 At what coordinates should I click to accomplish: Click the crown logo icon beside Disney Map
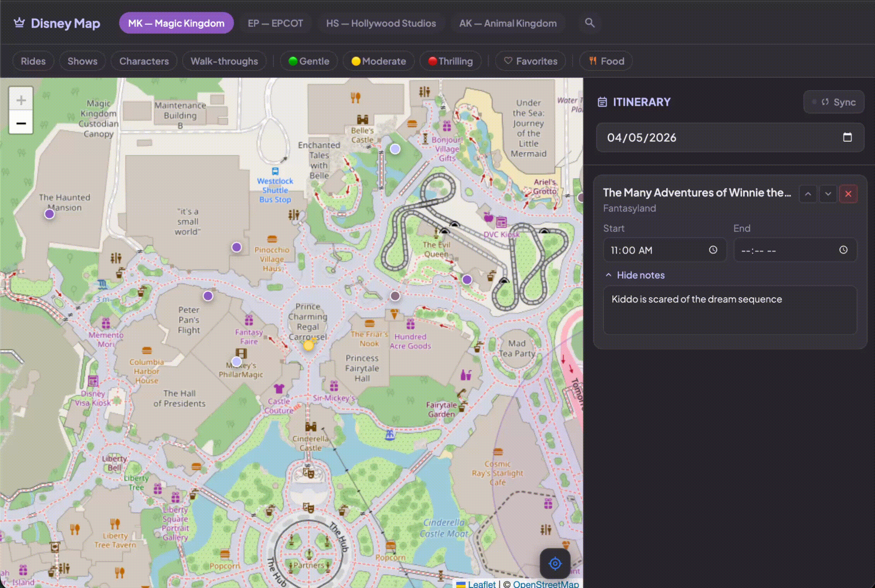click(x=19, y=23)
